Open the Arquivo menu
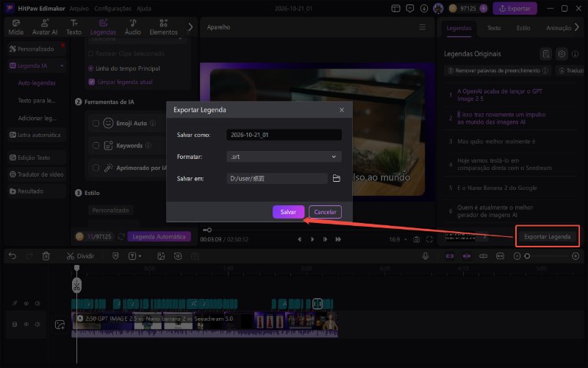This screenshot has height=368, width=588. point(79,8)
